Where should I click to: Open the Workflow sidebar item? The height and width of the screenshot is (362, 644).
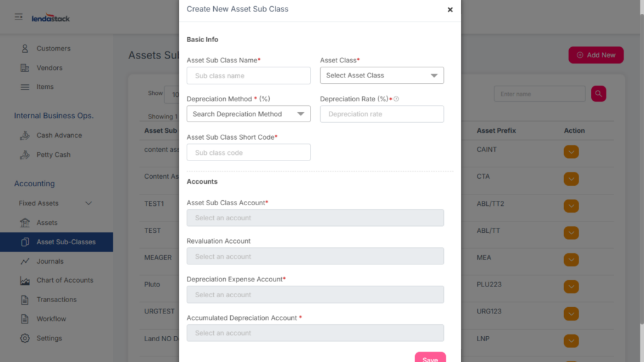point(51,319)
